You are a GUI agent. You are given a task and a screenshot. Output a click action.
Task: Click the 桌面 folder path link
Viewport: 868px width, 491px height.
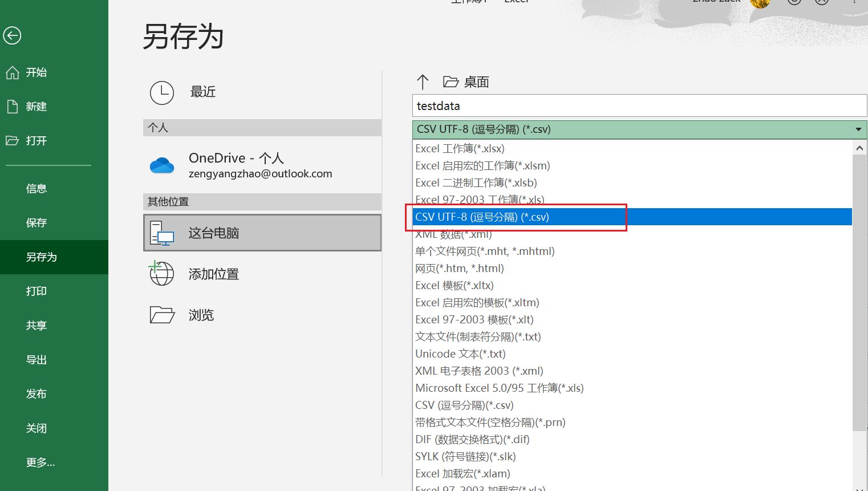(x=477, y=82)
